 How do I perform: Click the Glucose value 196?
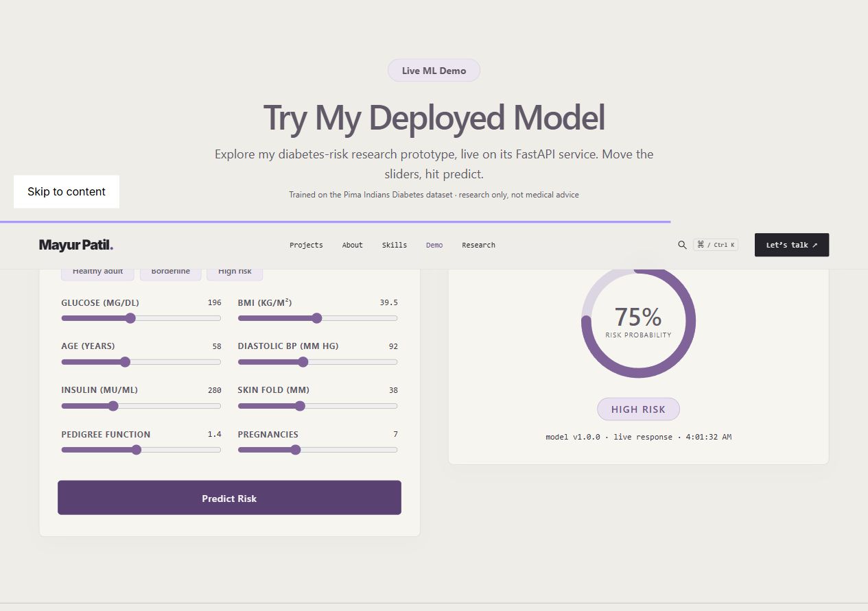214,302
